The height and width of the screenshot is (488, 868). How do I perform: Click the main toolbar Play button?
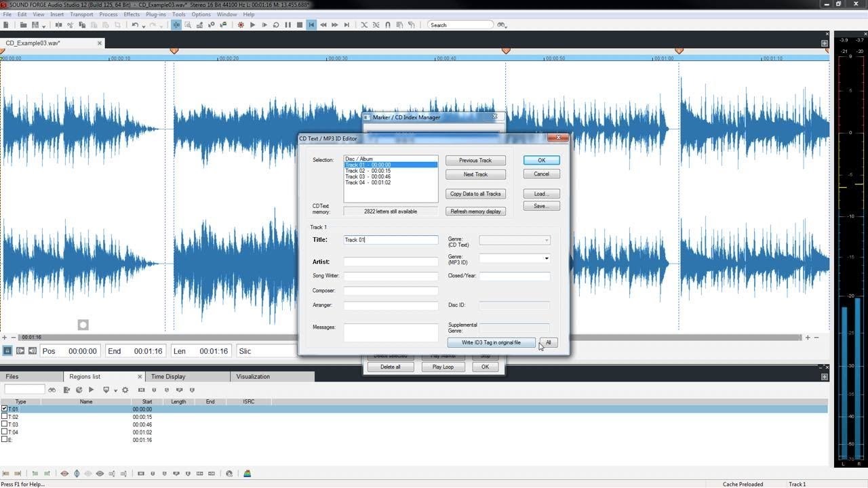[x=252, y=25]
